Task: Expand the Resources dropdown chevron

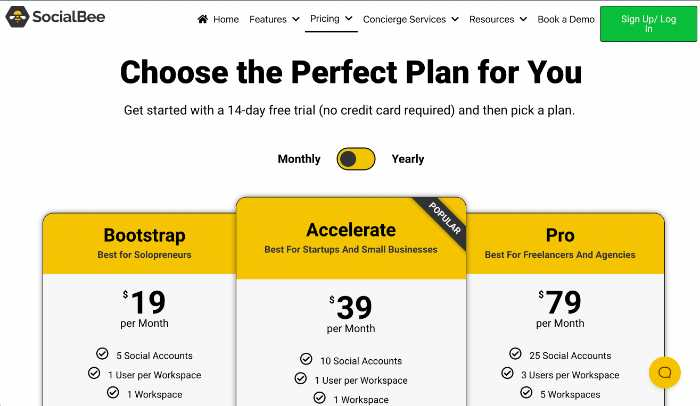Action: (523, 19)
